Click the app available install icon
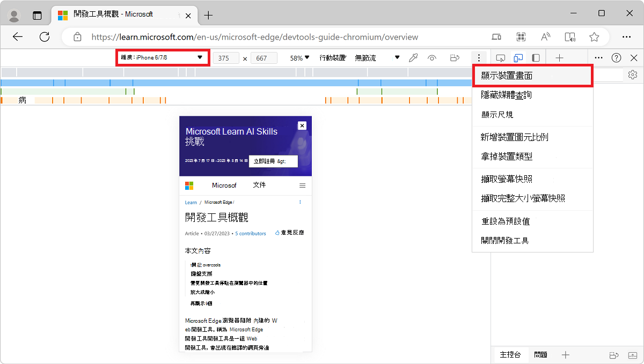644x364 pixels. [x=496, y=37]
